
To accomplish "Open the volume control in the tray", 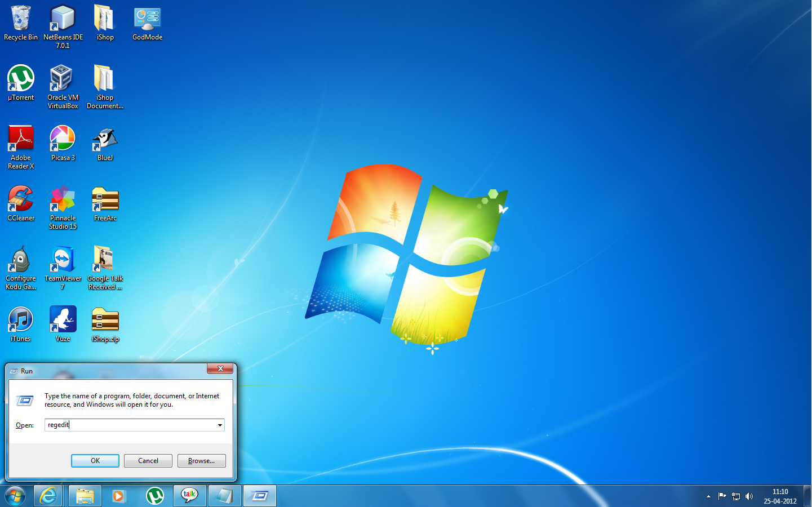I will tap(749, 496).
